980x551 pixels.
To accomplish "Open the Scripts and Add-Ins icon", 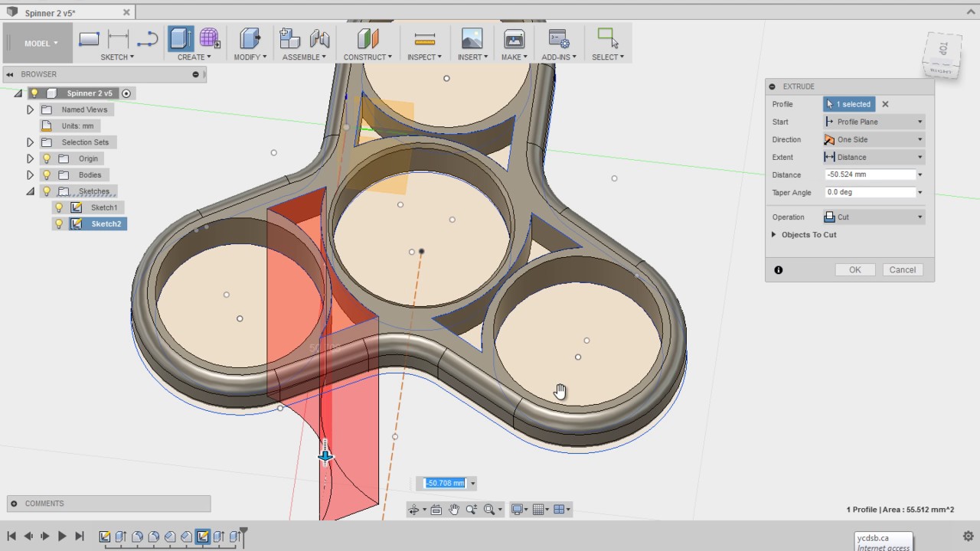I will coord(559,38).
